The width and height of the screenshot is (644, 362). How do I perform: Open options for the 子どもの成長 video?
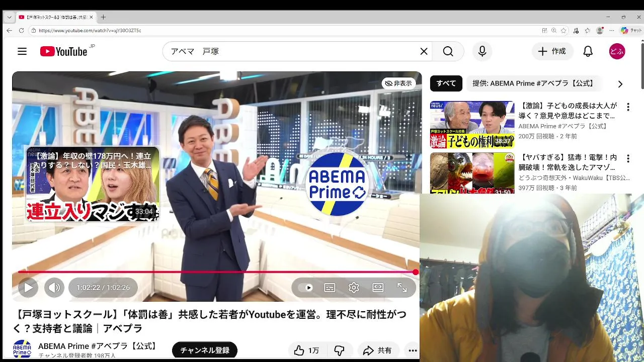628,107
